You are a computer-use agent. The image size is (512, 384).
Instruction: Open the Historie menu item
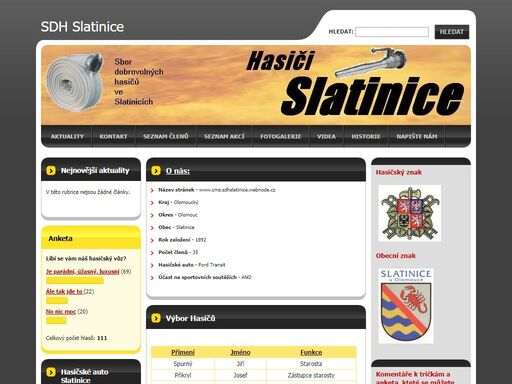tap(366, 136)
